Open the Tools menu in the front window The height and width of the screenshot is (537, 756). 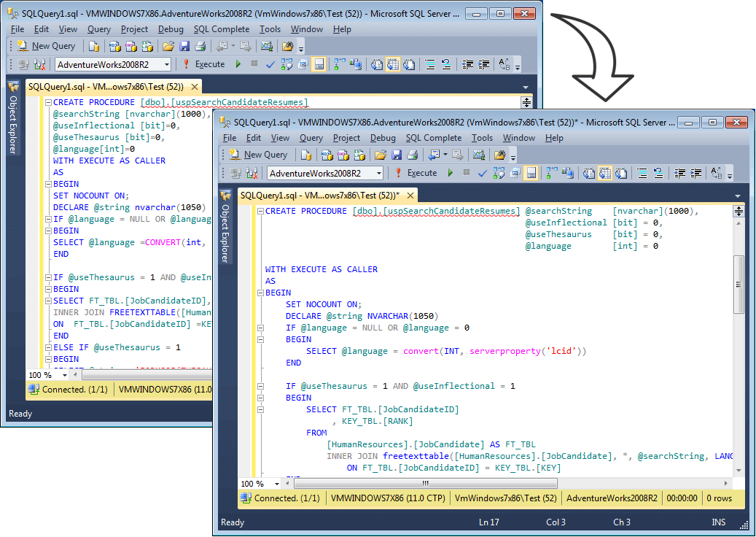tap(482, 138)
